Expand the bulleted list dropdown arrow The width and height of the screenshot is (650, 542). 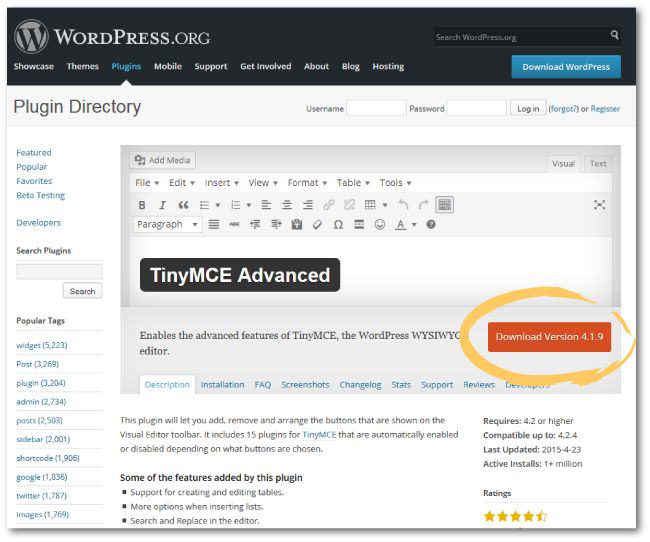tap(218, 205)
